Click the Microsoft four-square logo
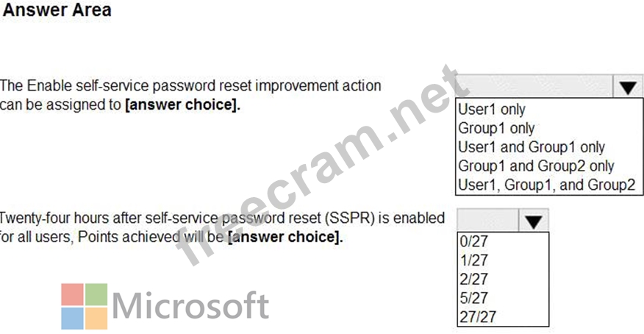 tap(84, 306)
